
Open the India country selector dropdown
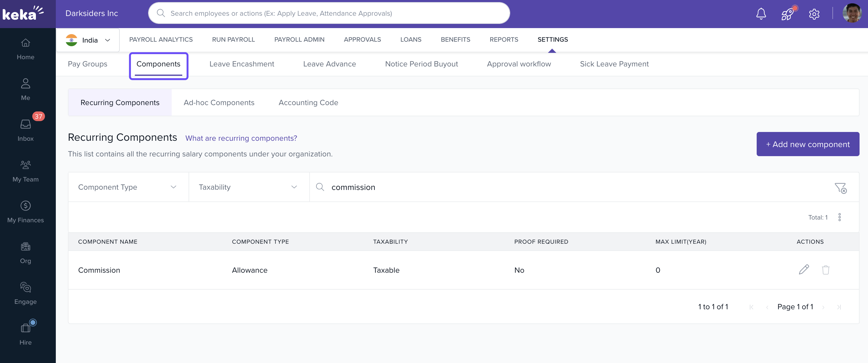[x=88, y=40]
